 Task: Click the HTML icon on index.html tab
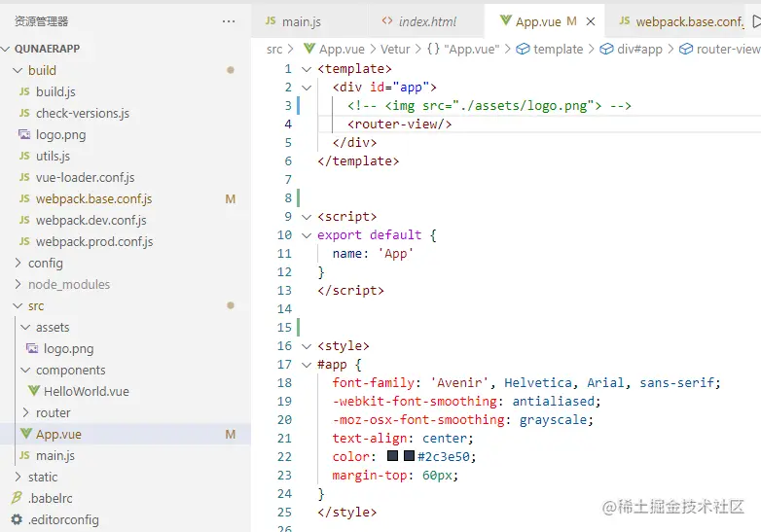(x=386, y=20)
